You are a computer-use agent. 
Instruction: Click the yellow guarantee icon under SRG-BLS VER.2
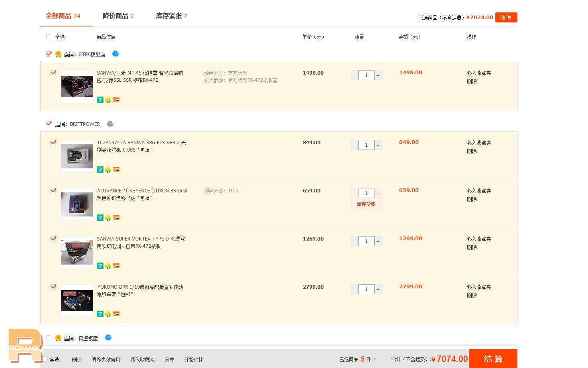point(108,170)
